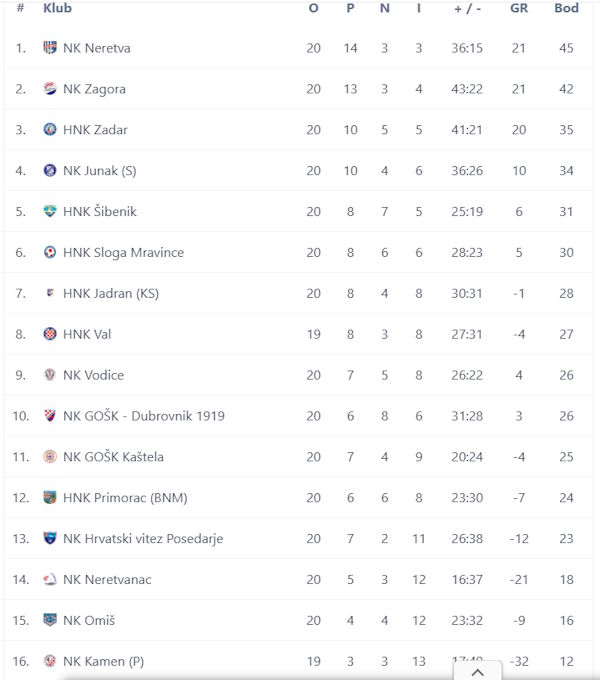
Task: Open the NK Neretvanac club link
Action: click(x=107, y=580)
